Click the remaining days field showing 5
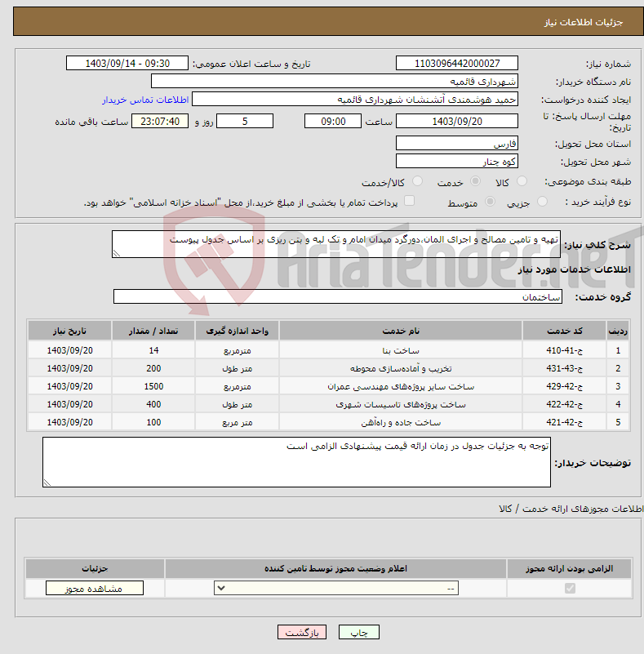The width and height of the screenshot is (644, 654). (x=245, y=121)
